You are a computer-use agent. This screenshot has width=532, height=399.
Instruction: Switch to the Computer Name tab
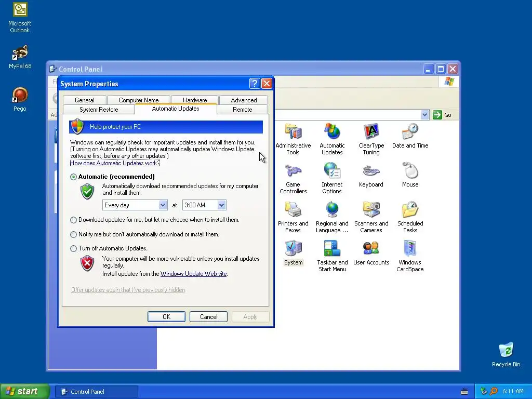pos(138,100)
